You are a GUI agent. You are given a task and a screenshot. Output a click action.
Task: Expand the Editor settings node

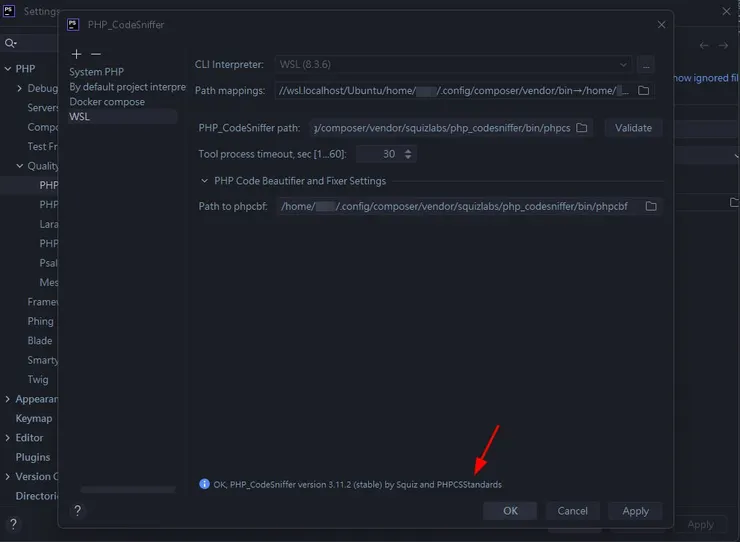7,438
